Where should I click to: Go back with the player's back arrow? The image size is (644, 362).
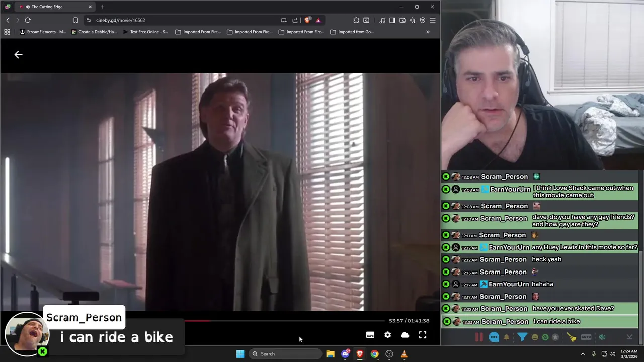pos(18,54)
